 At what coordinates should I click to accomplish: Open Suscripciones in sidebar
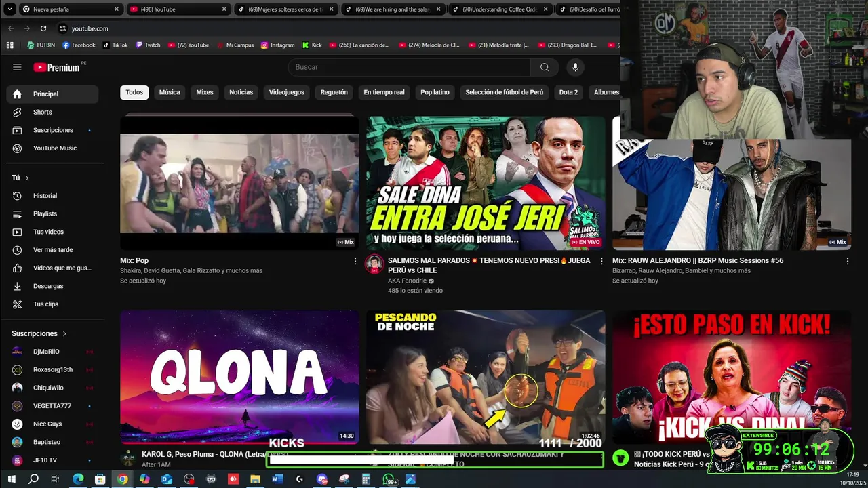[52, 130]
